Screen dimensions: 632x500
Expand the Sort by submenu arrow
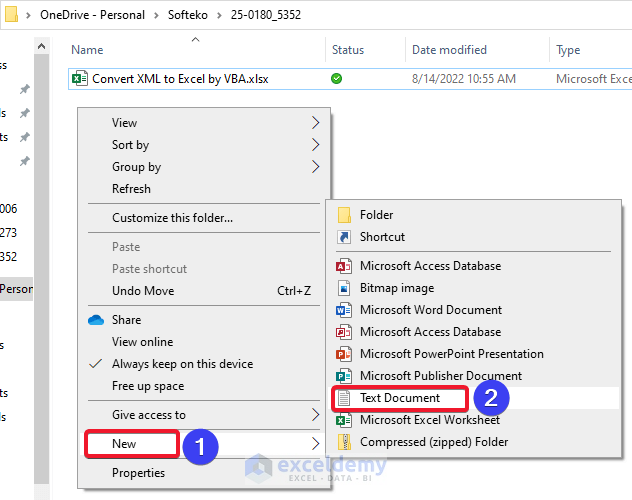coord(316,145)
